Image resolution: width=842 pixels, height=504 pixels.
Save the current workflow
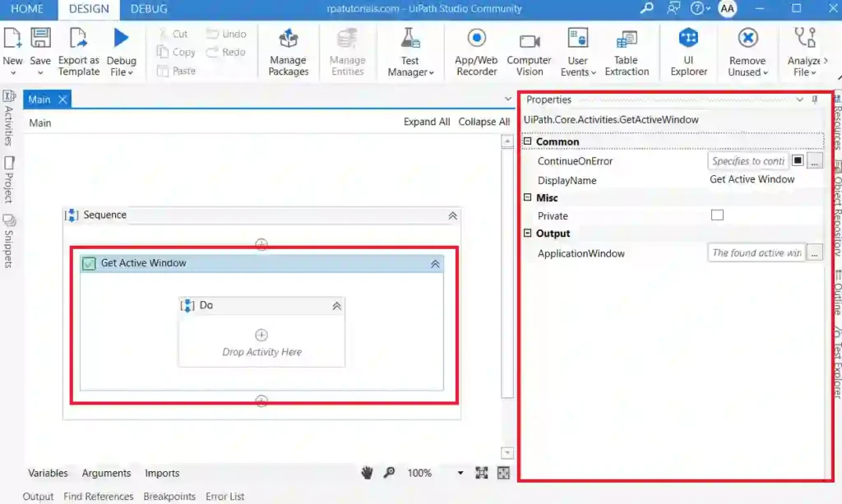[40, 52]
